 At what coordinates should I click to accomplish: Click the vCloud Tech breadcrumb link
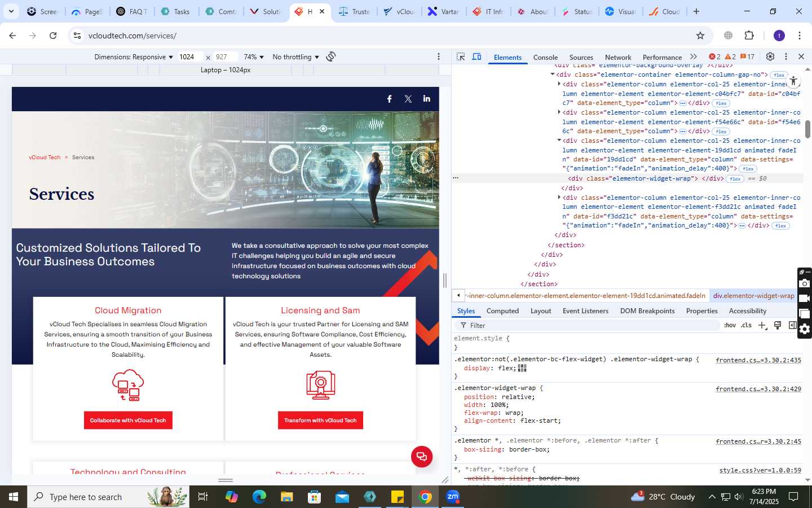pos(45,157)
